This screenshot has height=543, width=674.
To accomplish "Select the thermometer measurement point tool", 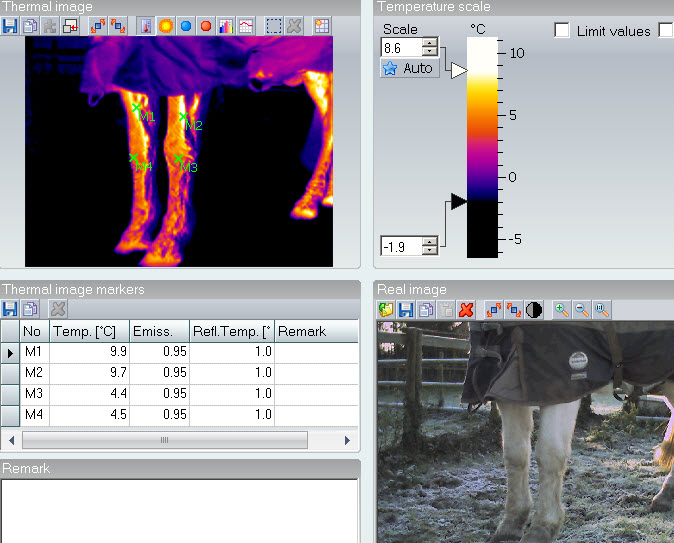I will click(146, 26).
